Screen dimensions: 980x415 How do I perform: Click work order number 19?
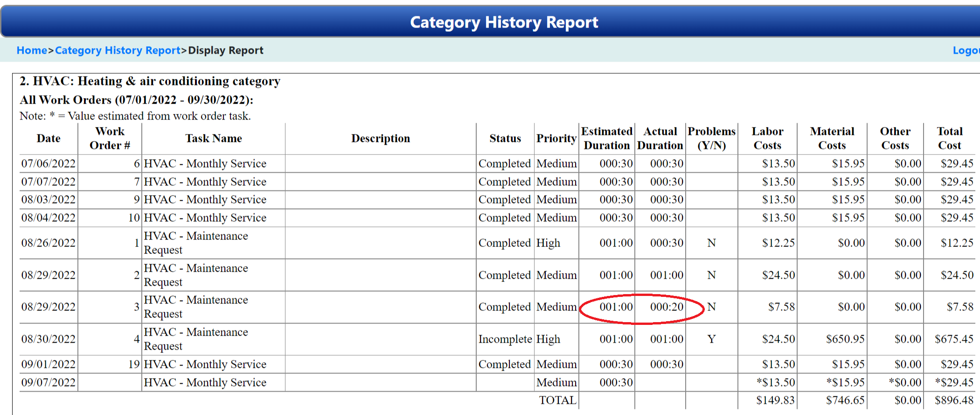pos(134,365)
